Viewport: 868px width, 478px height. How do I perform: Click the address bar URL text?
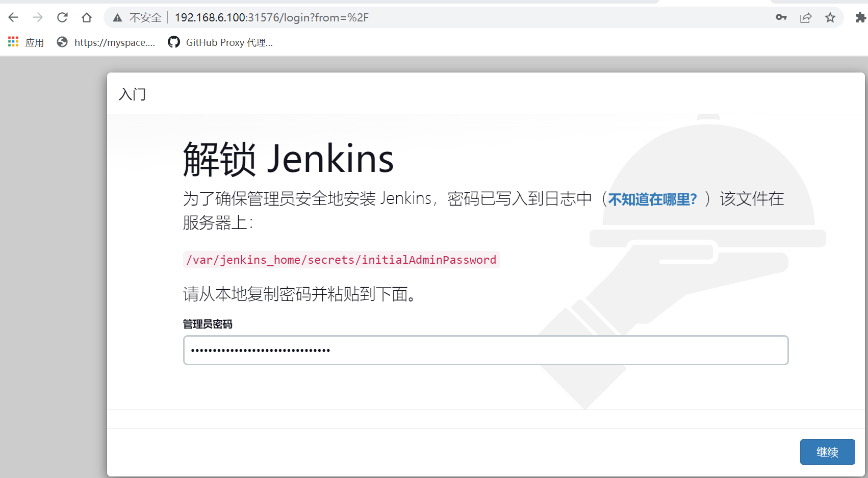tap(272, 18)
